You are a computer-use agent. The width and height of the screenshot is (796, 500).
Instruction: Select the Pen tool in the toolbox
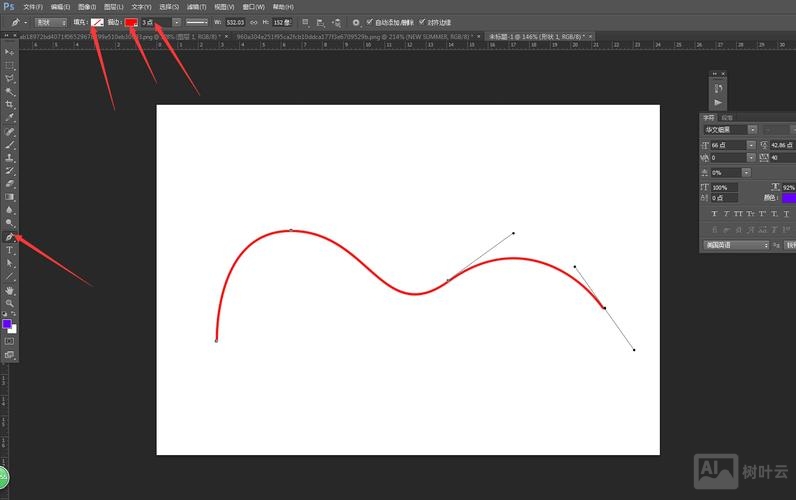[x=10, y=237]
